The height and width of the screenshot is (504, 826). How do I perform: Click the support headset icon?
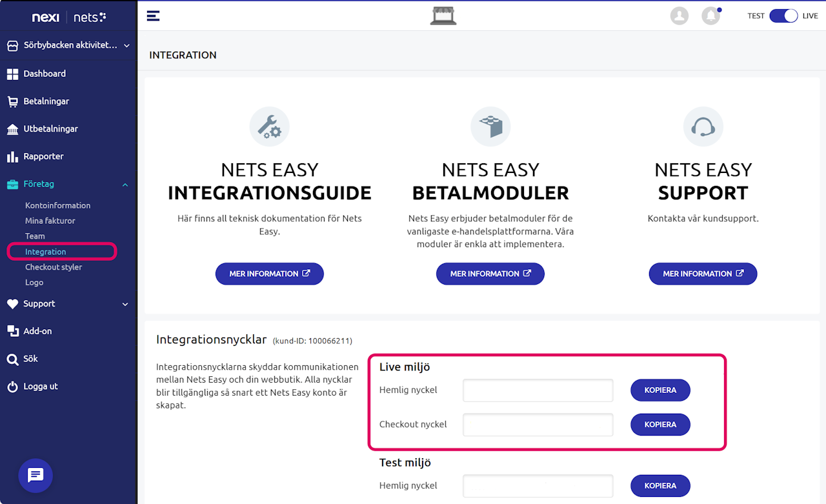pyautogui.click(x=703, y=126)
